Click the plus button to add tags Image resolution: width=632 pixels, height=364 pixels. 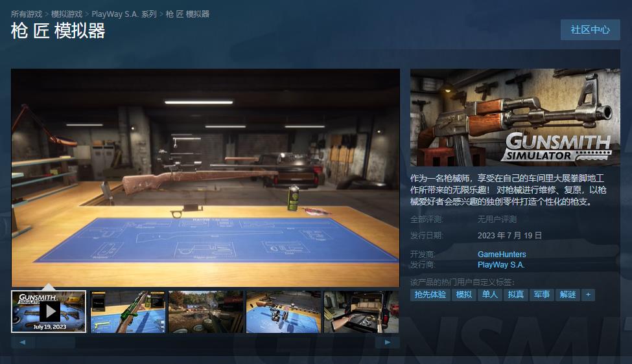588,295
